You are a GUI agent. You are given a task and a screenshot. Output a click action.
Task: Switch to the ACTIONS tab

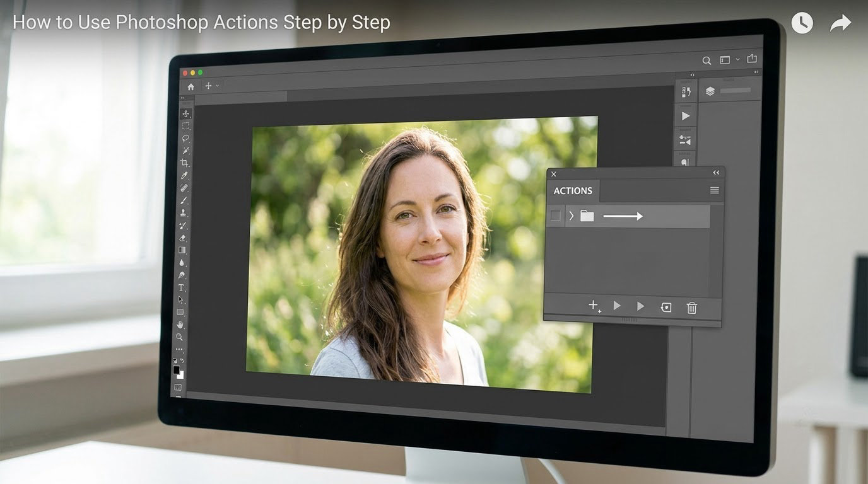(x=573, y=191)
